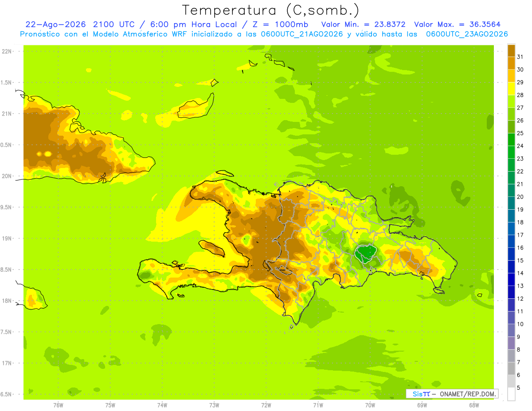532x411 pixels.
Task: Pick legend swatch between 12 and 13
Action: click(x=511, y=293)
